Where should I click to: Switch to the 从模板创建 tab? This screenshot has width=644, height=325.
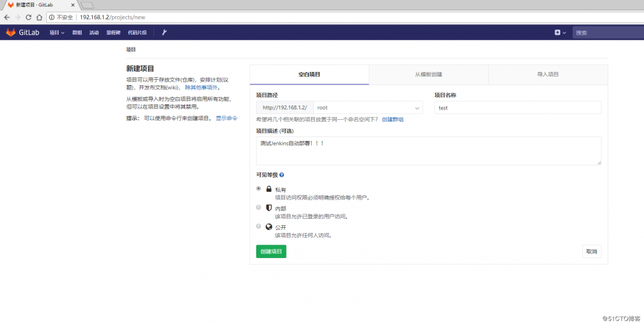click(x=428, y=75)
